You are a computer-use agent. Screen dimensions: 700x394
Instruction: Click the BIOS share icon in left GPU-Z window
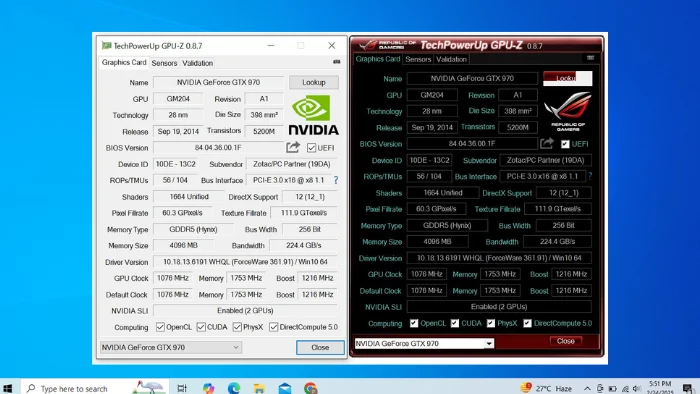[x=293, y=147]
